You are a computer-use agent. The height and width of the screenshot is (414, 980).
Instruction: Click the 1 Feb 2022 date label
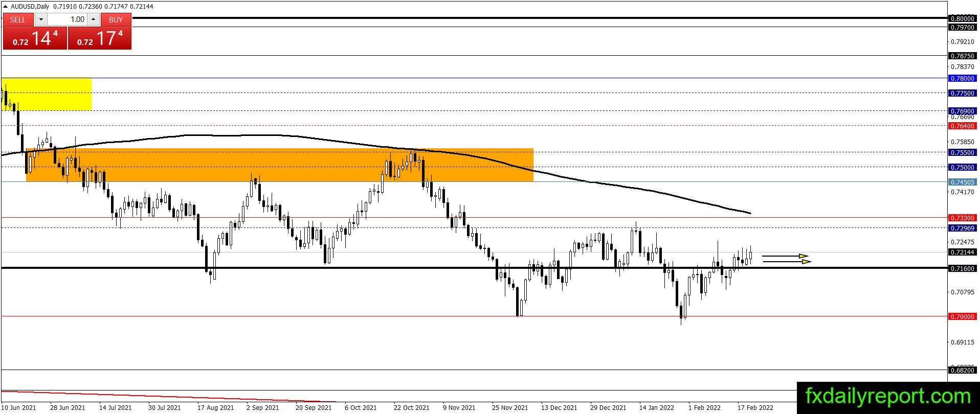point(704,408)
